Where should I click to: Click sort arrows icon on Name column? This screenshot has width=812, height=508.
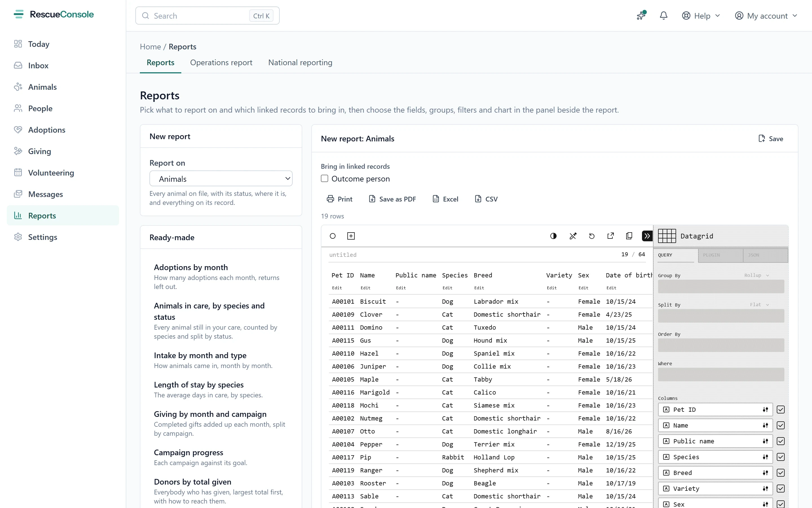[765, 425]
